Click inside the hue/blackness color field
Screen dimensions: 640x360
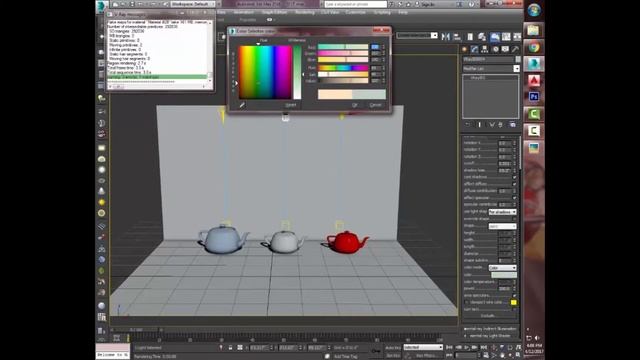[265, 72]
